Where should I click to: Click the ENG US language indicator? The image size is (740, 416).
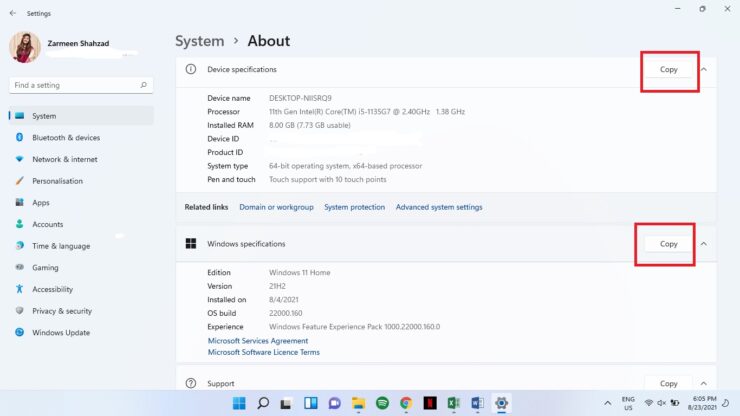tap(628, 403)
